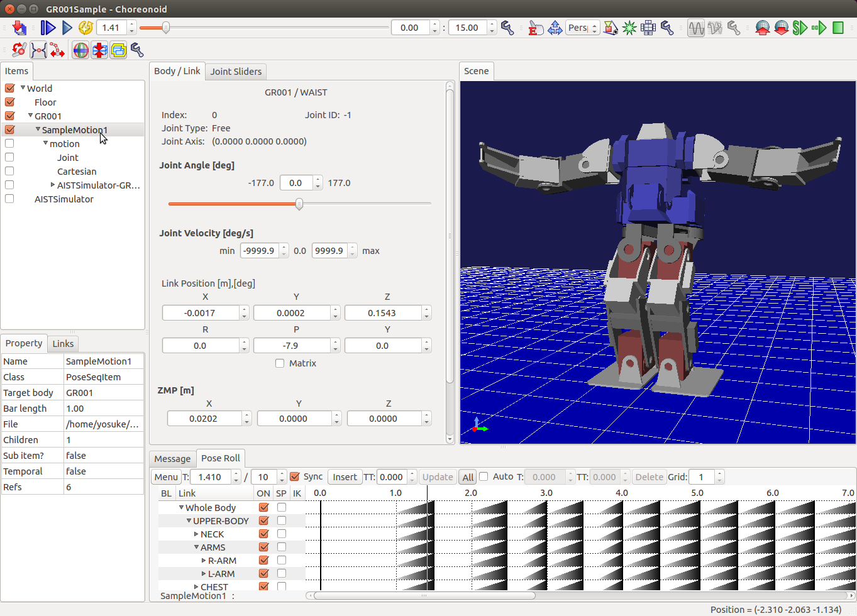Enable scene edit mode hand icon
The width and height of the screenshot is (857, 616).
pos(535,28)
